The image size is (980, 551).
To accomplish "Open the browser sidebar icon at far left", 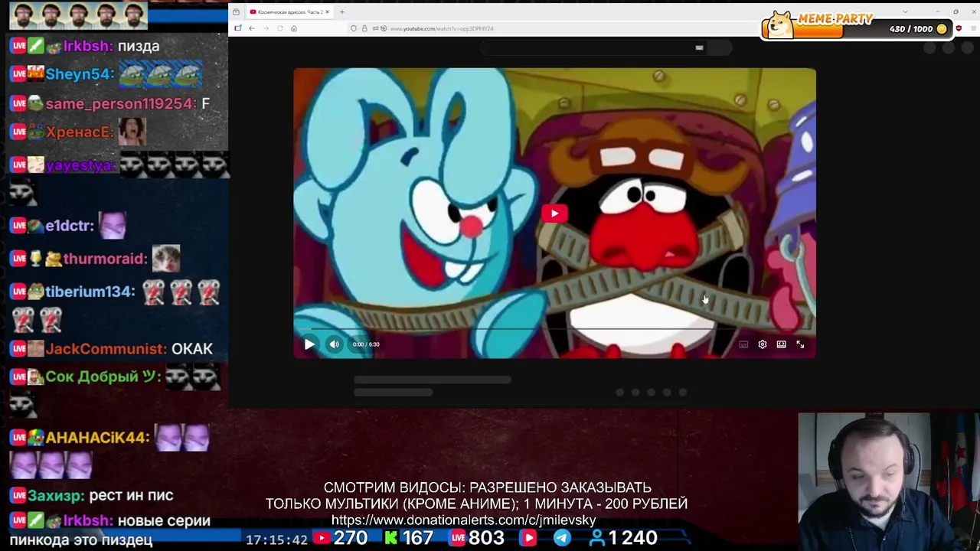I will tap(237, 28).
